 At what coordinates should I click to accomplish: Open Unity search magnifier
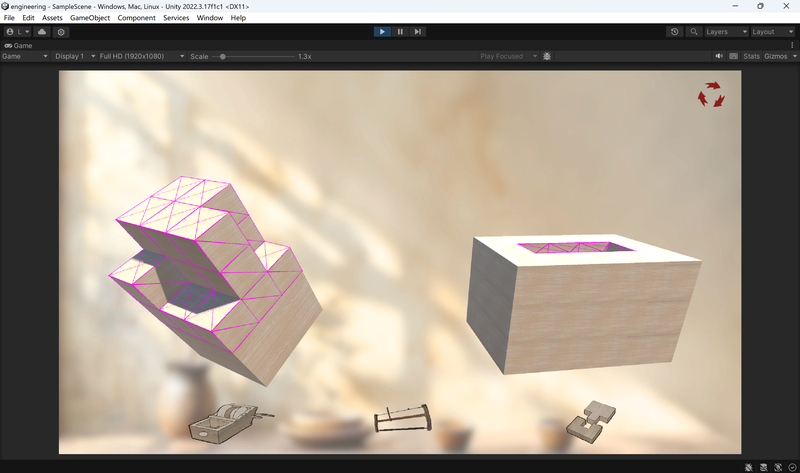694,32
